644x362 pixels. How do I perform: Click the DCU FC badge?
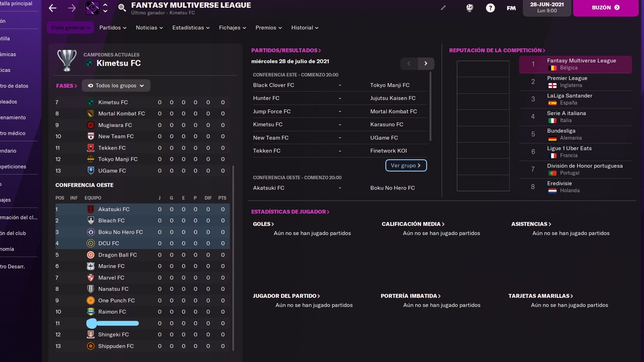click(x=91, y=243)
